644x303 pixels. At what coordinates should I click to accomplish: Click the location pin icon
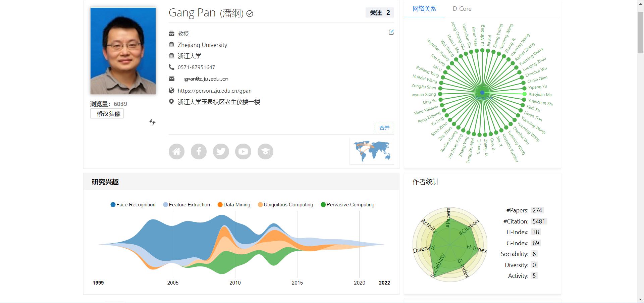point(171,102)
